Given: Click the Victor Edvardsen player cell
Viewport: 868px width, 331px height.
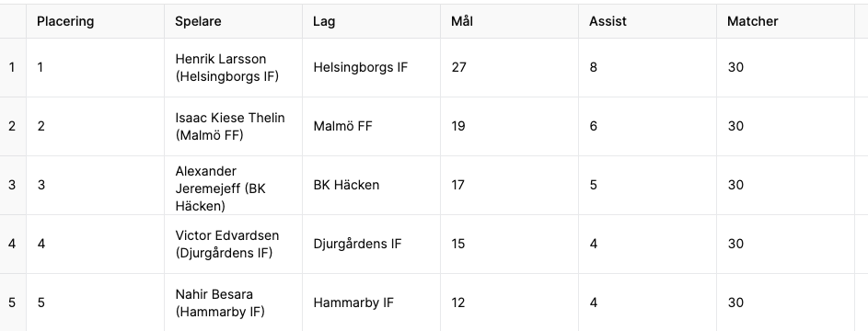Looking at the screenshot, I should click(x=233, y=245).
